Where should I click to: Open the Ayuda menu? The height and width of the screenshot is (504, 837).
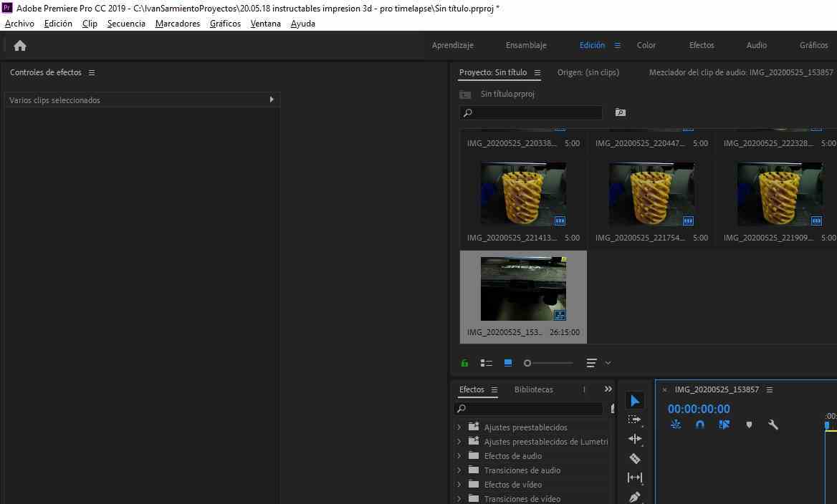tap(302, 24)
